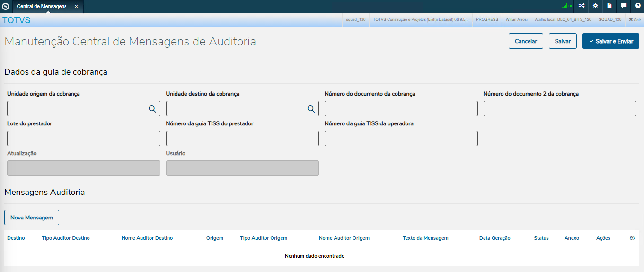
Task: Click the Lote do prestador field
Action: 84,139
